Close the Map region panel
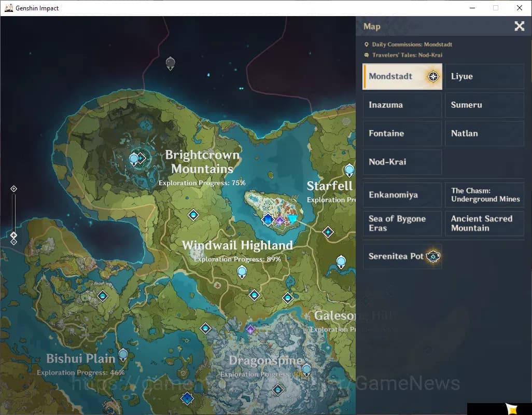 coord(519,26)
